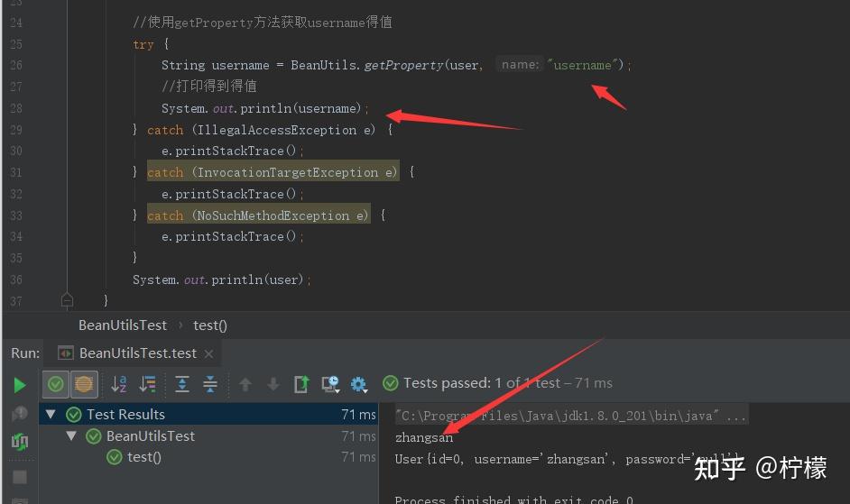Click the try keyword on line 25
Viewport: 850px width, 504px height.
click(143, 44)
